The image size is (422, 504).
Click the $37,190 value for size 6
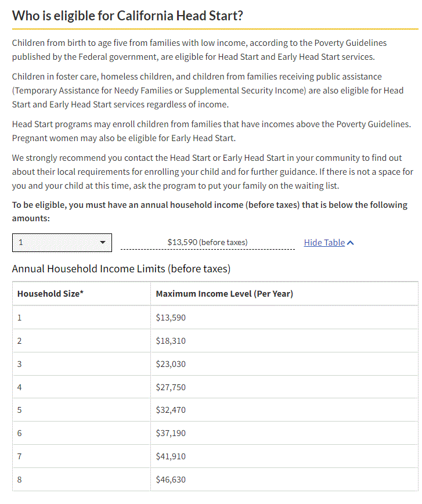click(170, 433)
